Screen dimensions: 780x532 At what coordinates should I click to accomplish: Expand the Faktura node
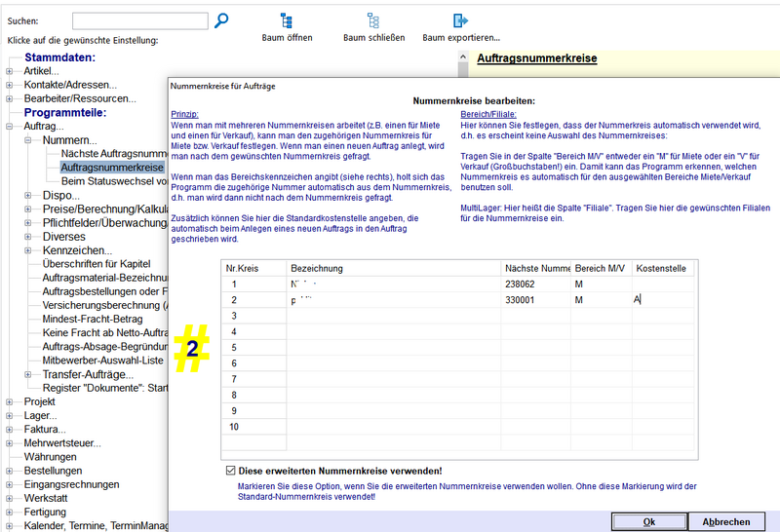pos(9,430)
